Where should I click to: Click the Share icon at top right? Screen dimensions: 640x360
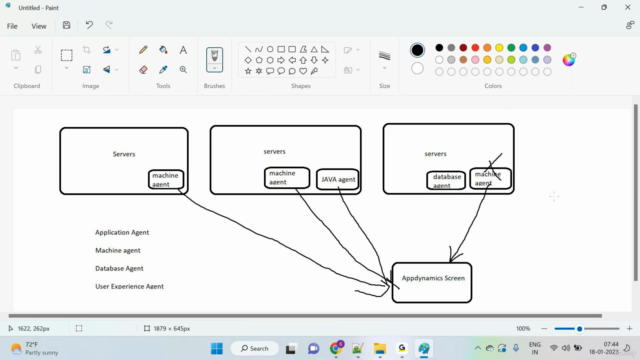pos(630,25)
